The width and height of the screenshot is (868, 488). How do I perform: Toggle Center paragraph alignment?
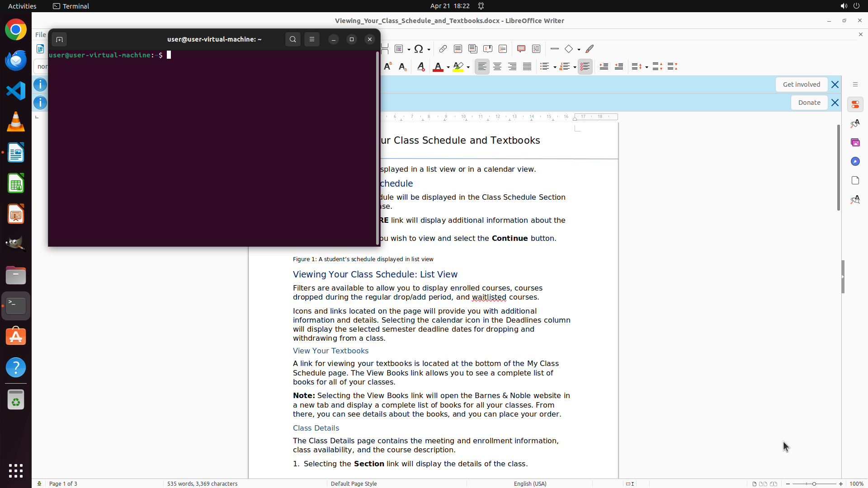(x=497, y=67)
